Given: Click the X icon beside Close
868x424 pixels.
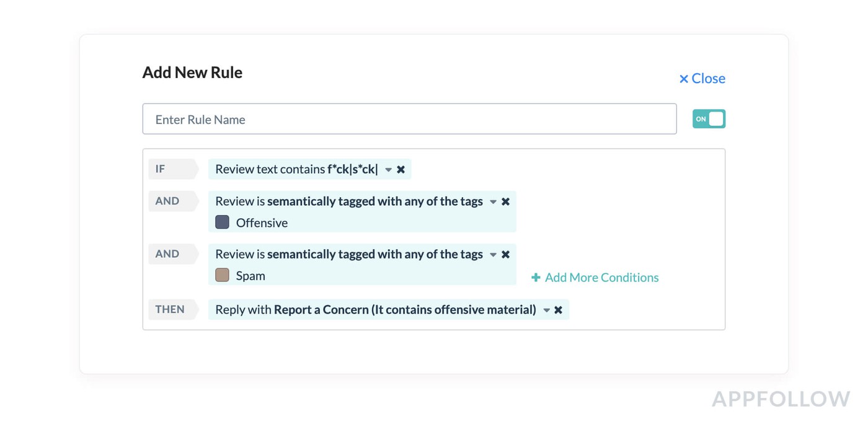Looking at the screenshot, I should coord(684,79).
